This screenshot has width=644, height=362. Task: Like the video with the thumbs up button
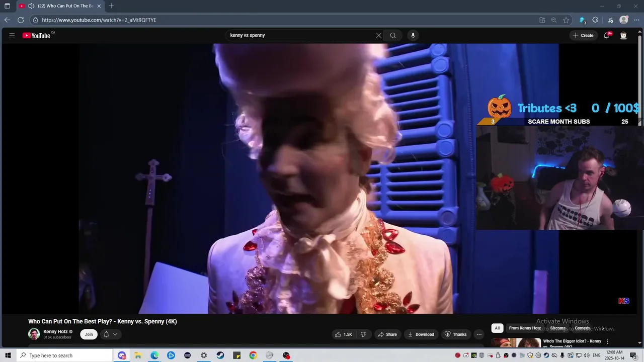click(x=344, y=334)
